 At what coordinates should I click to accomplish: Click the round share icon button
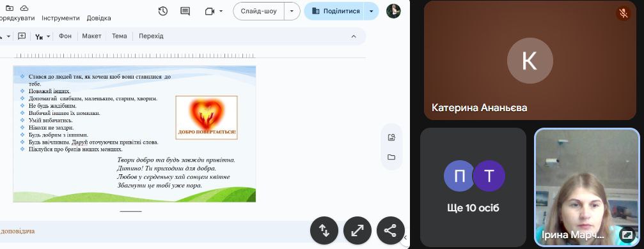pyautogui.click(x=389, y=230)
